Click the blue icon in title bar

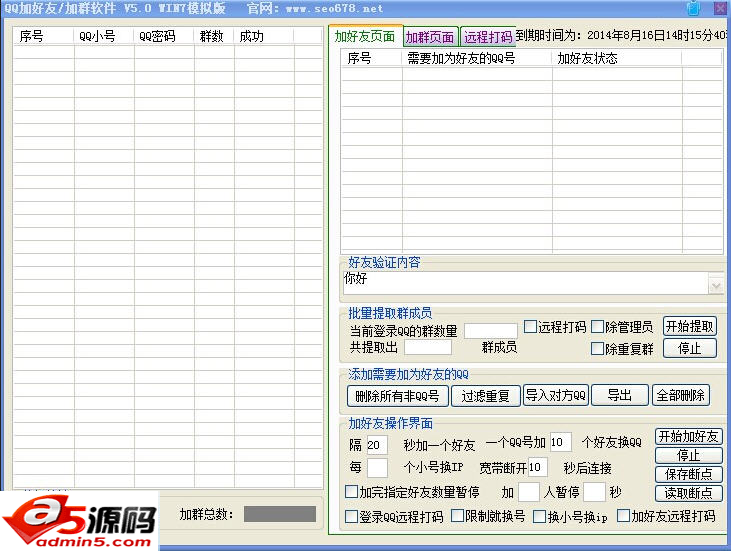tap(694, 8)
